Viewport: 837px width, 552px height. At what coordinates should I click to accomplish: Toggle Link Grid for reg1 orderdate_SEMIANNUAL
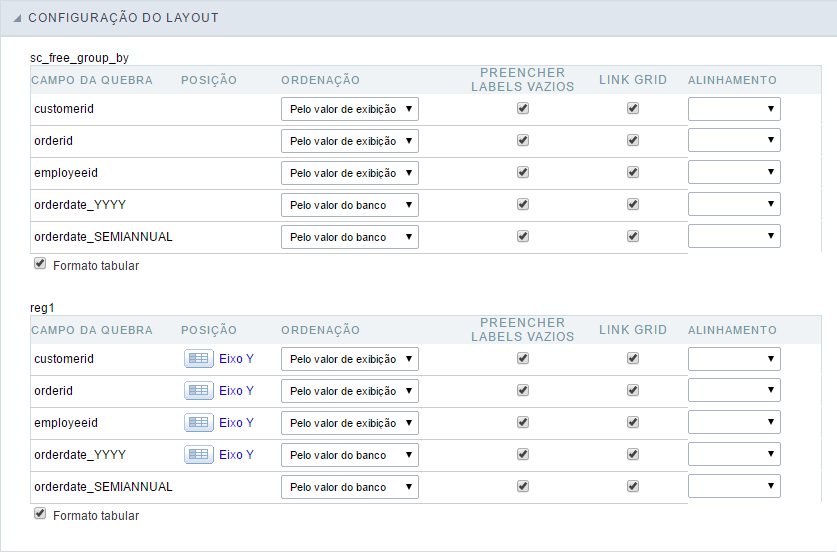click(633, 486)
